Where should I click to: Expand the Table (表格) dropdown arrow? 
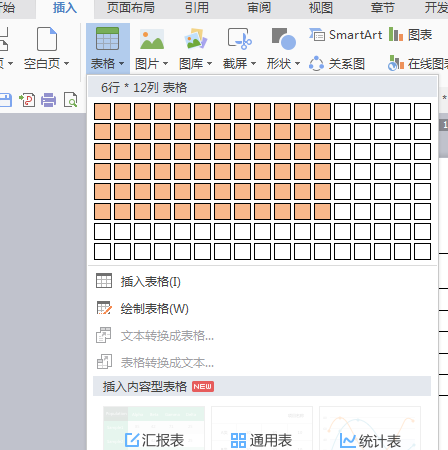[x=121, y=63]
